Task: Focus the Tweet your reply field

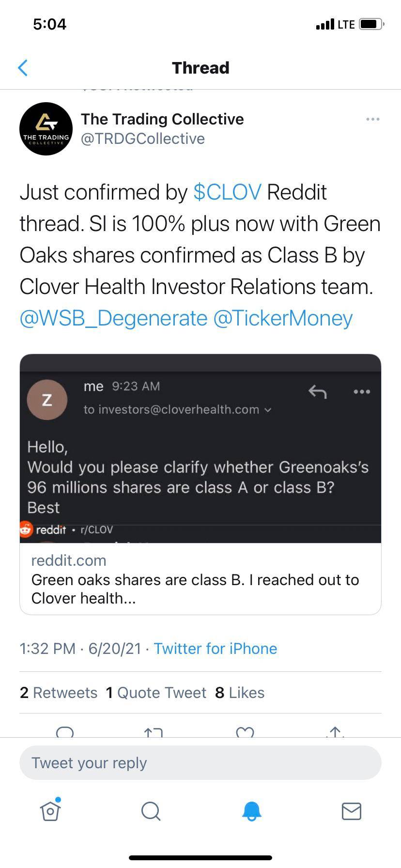Action: pos(200,763)
